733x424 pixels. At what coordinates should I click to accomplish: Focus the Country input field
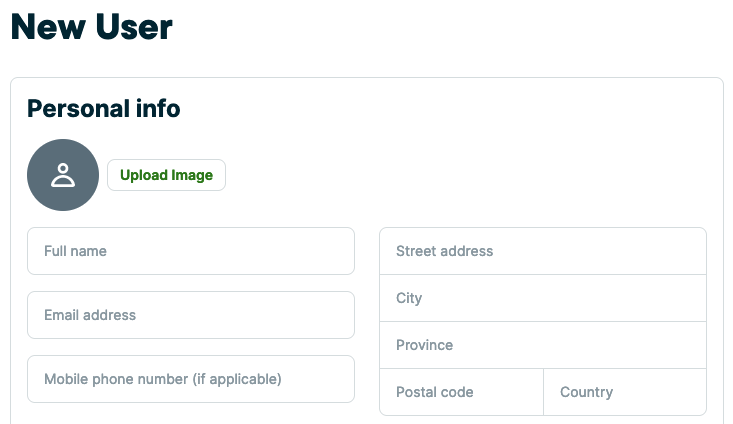[x=624, y=392]
